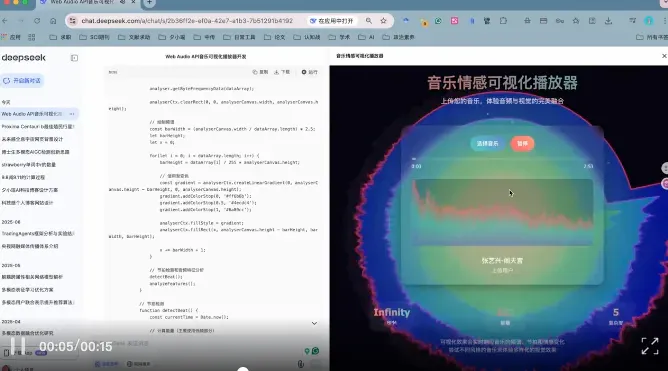Mute the tab via its audio icon
This screenshot has width=668, height=371.
[x=123, y=2]
